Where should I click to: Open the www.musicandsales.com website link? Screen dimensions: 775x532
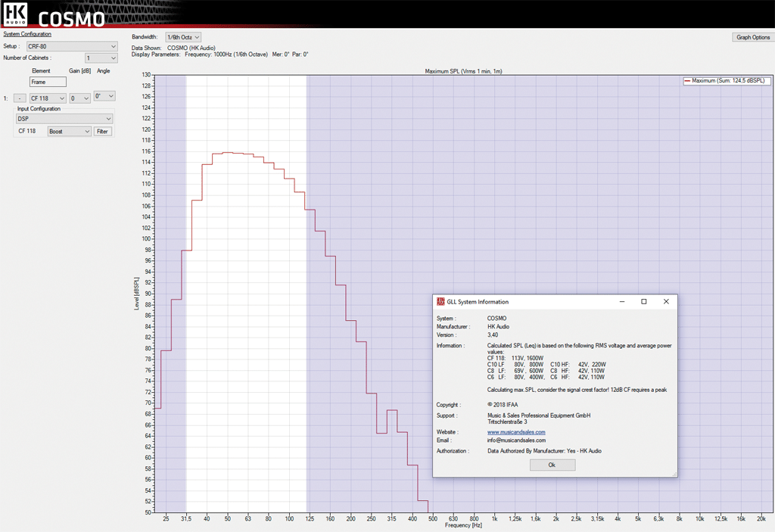[x=516, y=432]
